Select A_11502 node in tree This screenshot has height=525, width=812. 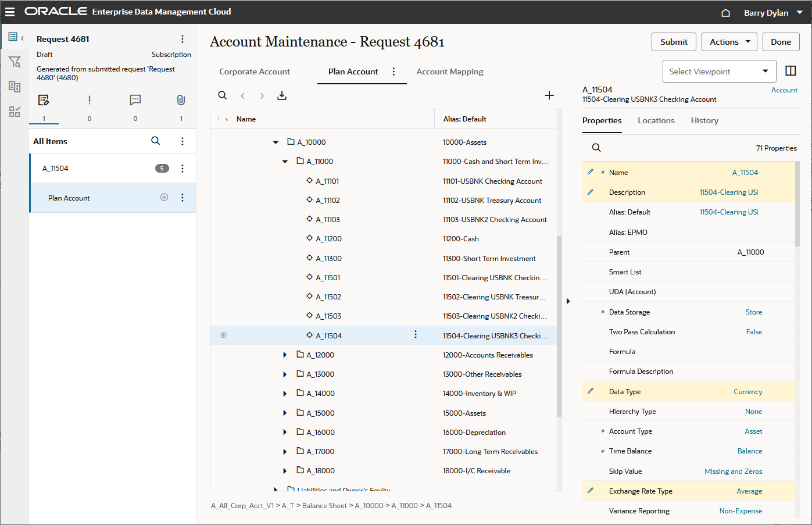click(328, 297)
